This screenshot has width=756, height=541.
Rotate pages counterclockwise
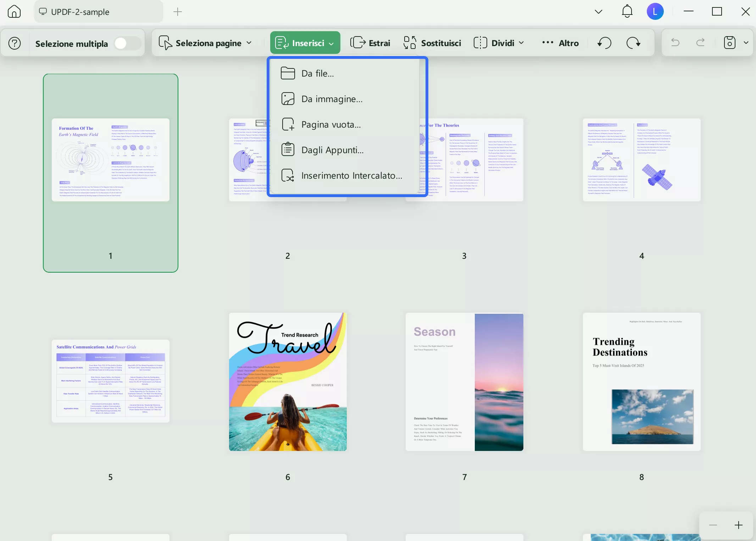[x=604, y=43]
